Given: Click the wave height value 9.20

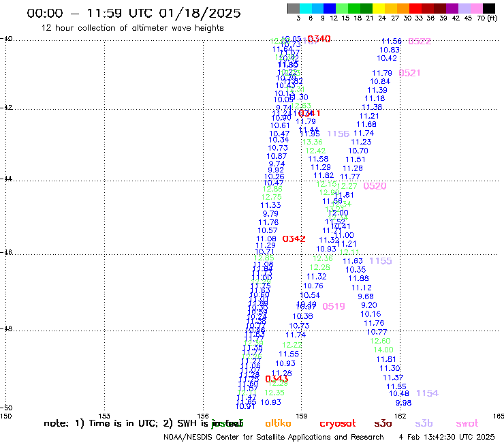Looking at the screenshot, I should pos(369,305).
